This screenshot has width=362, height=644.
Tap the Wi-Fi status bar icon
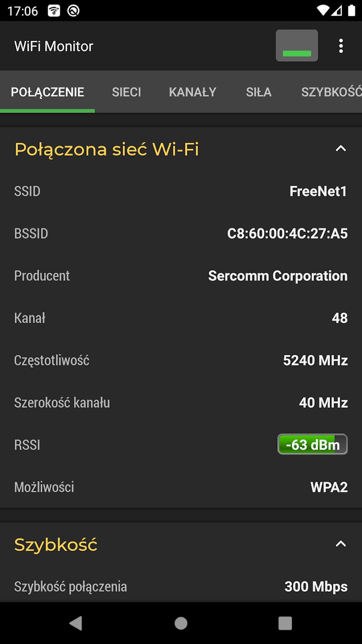[322, 10]
